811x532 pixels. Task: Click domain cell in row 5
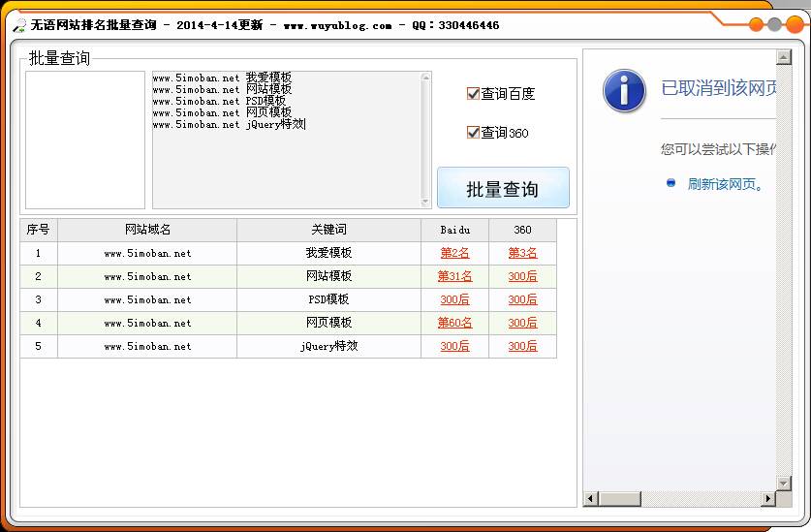(x=147, y=346)
